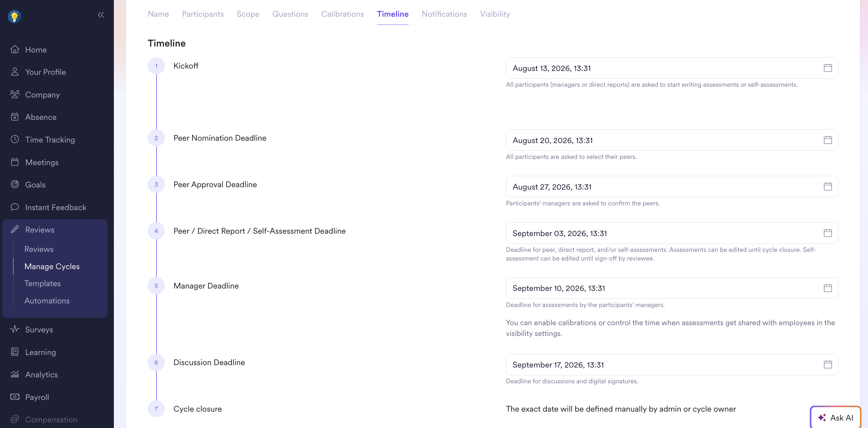The image size is (868, 428).
Task: Click the lightbulb app logo
Action: pos(15,16)
